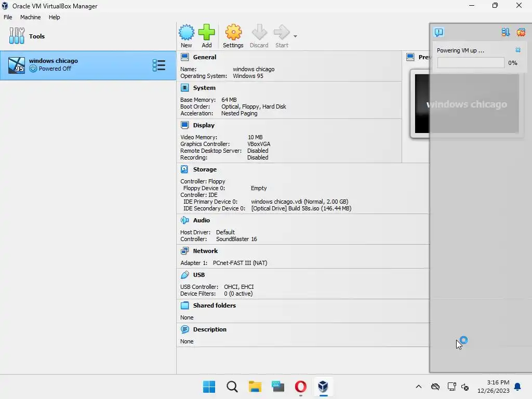Select the windows chicago VM entry

click(88, 65)
